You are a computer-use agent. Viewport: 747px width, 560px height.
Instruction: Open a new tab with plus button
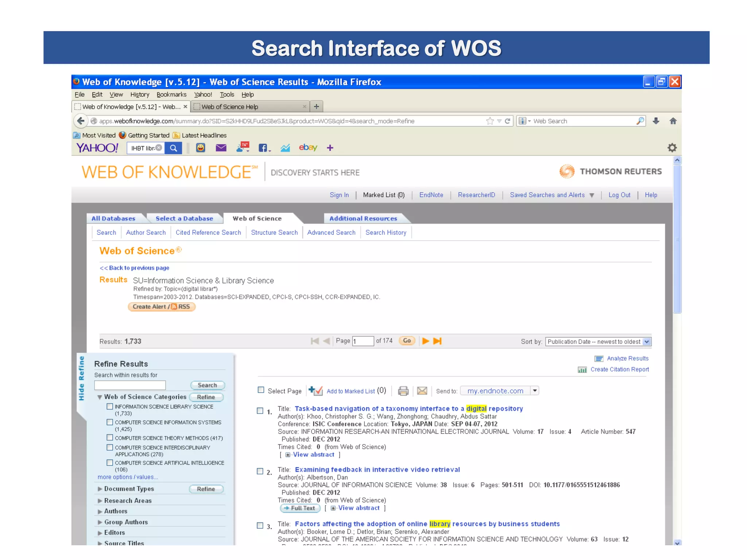pos(317,106)
